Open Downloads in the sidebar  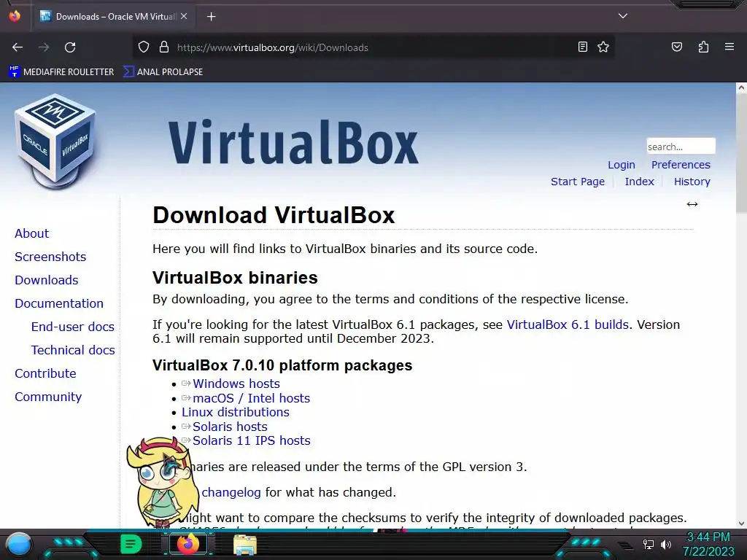[x=47, y=280]
